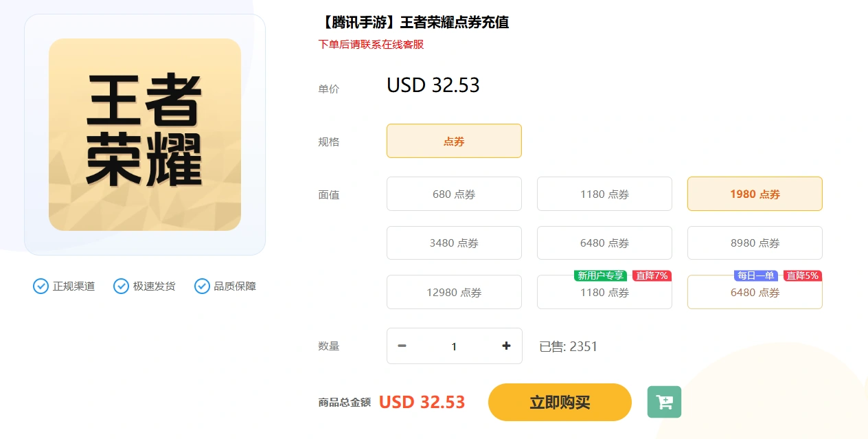Viewport: 868px width, 439px height.
Task: Click the 极速发货 checkmark icon
Action: [121, 286]
